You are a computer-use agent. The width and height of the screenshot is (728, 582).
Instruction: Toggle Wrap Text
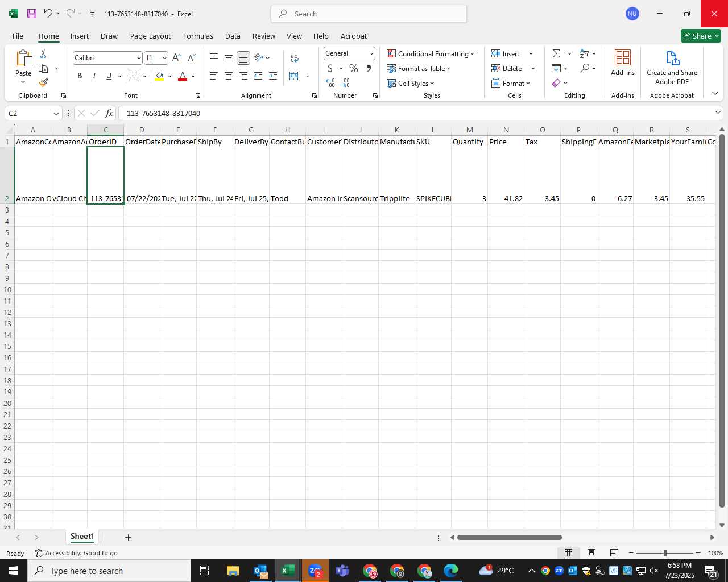click(295, 58)
